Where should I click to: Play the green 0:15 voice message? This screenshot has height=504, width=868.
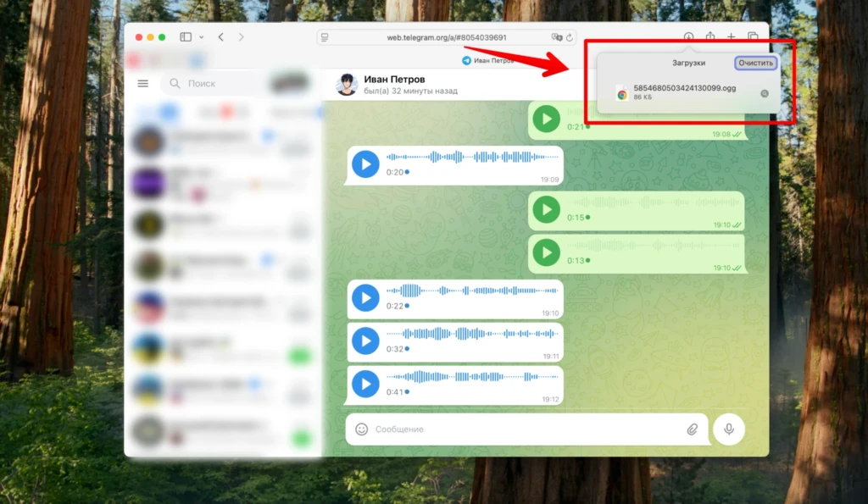coord(546,210)
